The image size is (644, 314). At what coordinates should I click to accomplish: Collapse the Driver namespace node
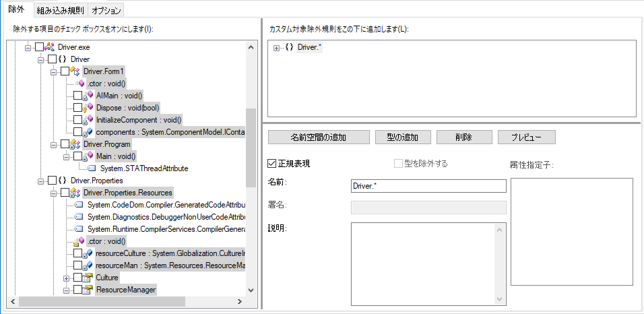tap(40, 60)
